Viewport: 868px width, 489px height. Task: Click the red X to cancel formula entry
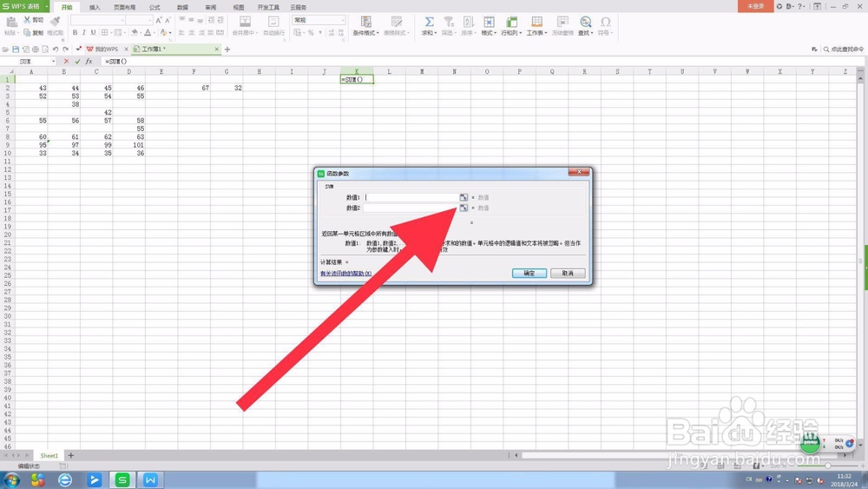pos(67,62)
